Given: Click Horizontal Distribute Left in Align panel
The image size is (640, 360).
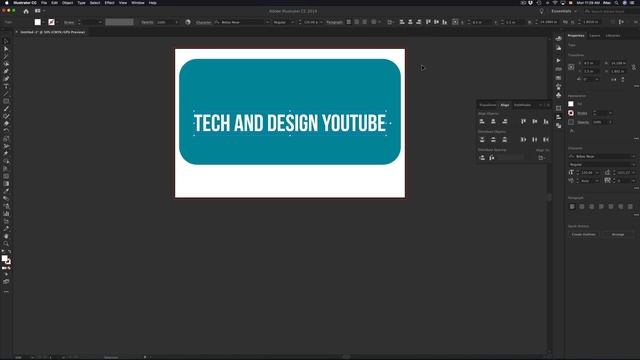Looking at the screenshot, I should [x=523, y=140].
